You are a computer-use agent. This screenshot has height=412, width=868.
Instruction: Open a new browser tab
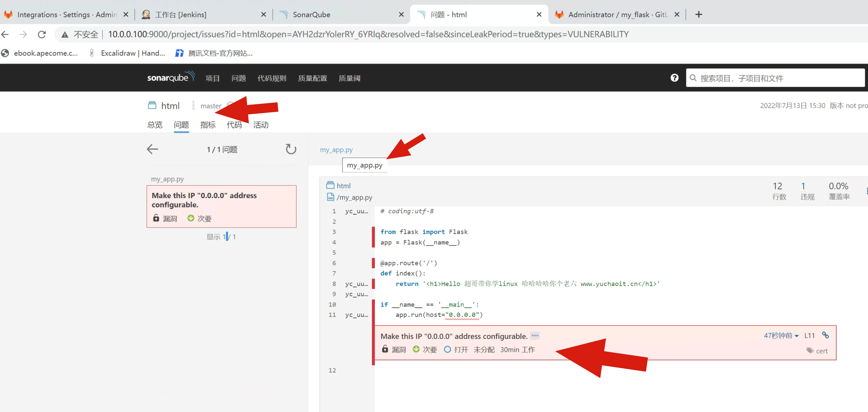[699, 14]
